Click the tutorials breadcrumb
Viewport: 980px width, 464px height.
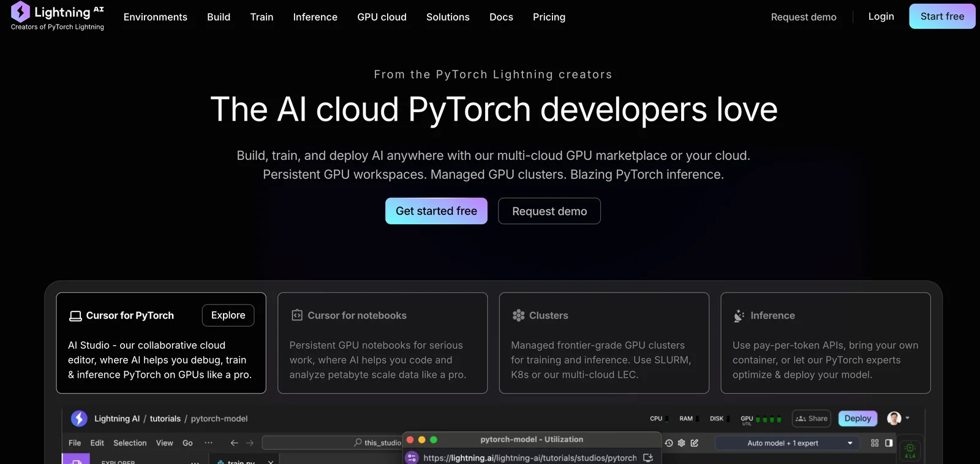pos(165,419)
